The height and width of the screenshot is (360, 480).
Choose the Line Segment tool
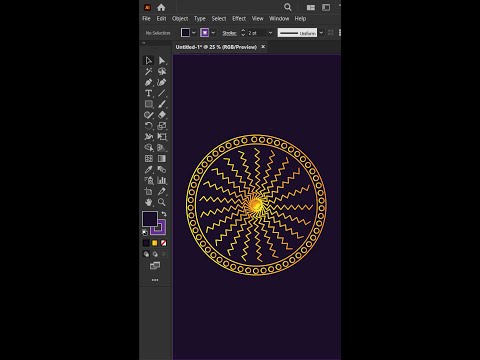tap(162, 93)
